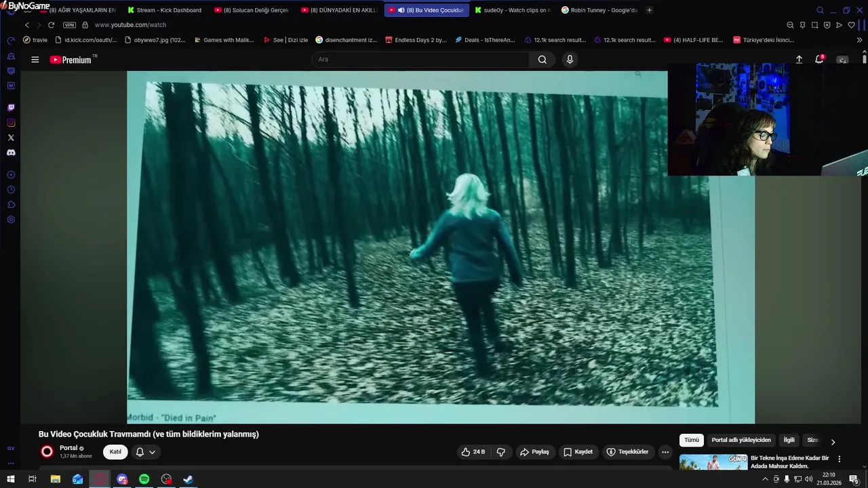This screenshot has height=488, width=868.
Task: Open more actions three-dot menu under video
Action: click(x=665, y=452)
